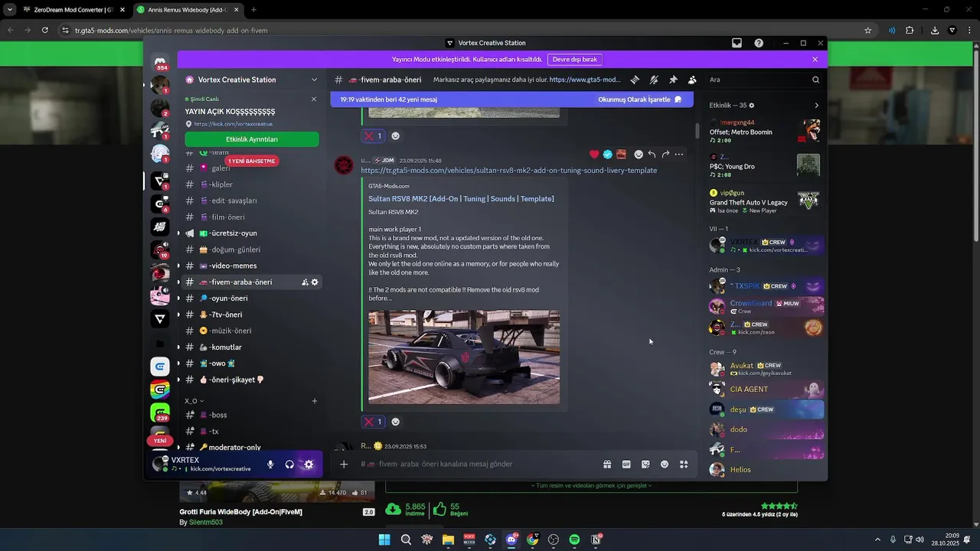Viewport: 980px width, 551px height.
Task: Reply to the Sultan RSV8 message
Action: 652,155
